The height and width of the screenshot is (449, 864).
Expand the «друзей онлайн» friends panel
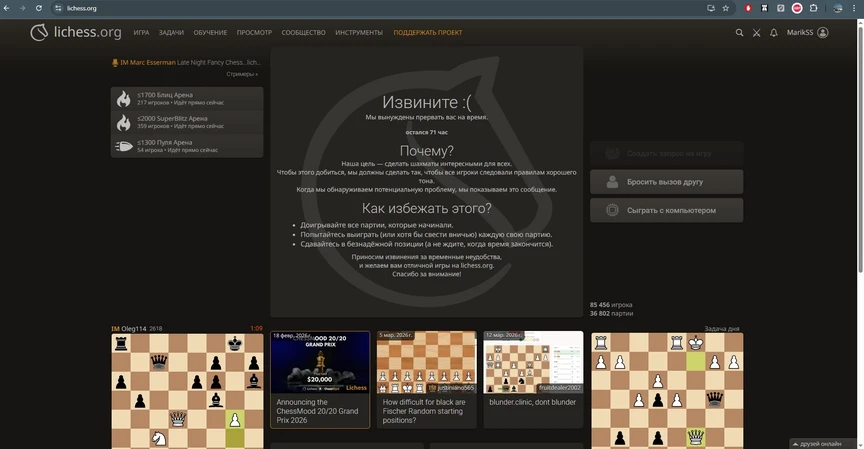click(823, 443)
